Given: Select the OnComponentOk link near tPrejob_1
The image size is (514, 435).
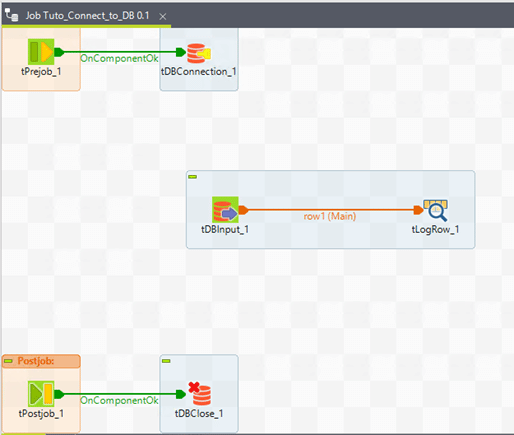Looking at the screenshot, I should pos(119,58).
